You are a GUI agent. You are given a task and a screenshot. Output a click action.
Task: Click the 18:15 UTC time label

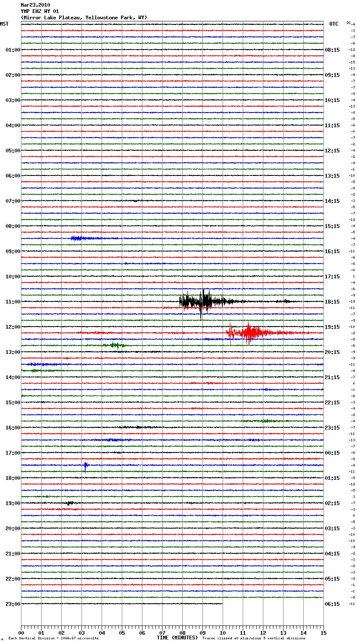click(x=332, y=302)
